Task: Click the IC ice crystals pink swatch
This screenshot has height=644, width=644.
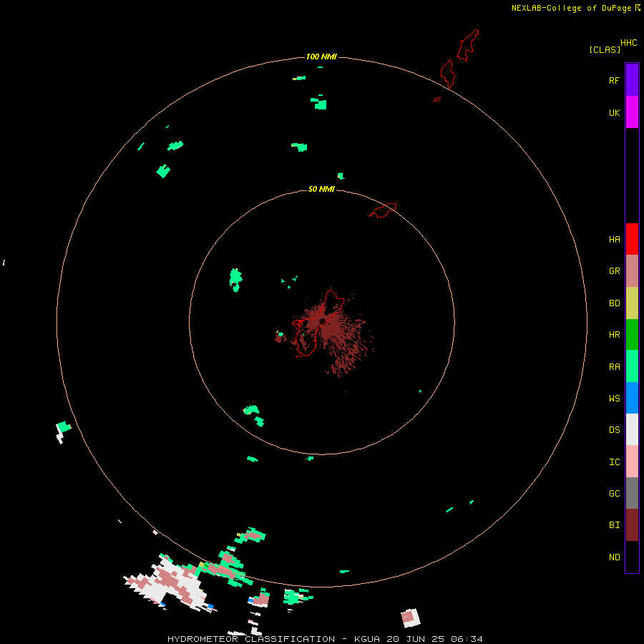Action: pyautogui.click(x=632, y=462)
